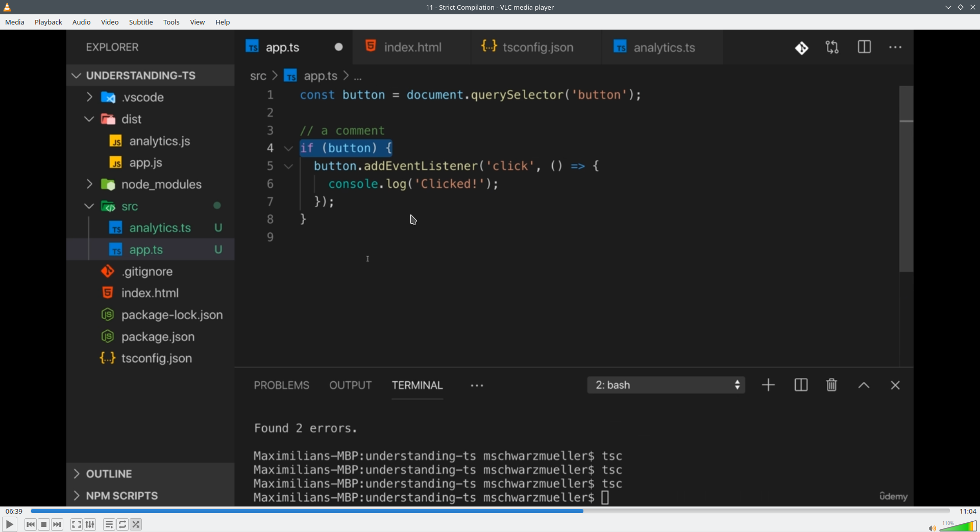Toggle VLC fullscreen mode
The height and width of the screenshot is (532, 980).
(x=76, y=524)
